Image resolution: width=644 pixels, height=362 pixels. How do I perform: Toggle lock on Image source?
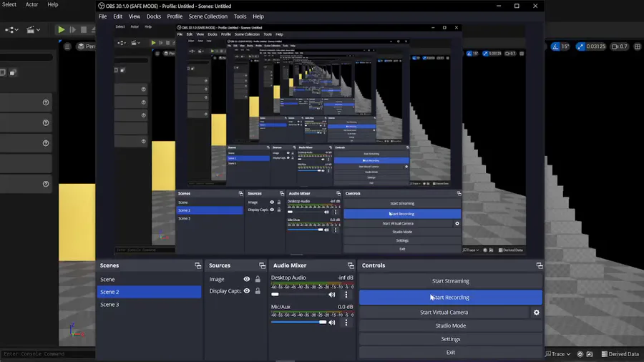[258, 279]
